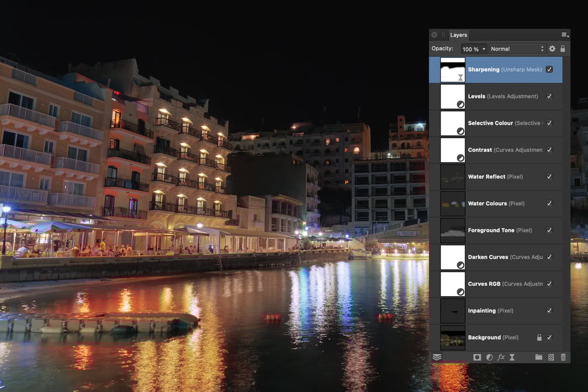Click the Background layer thumbnail
588x392 pixels.
(453, 338)
